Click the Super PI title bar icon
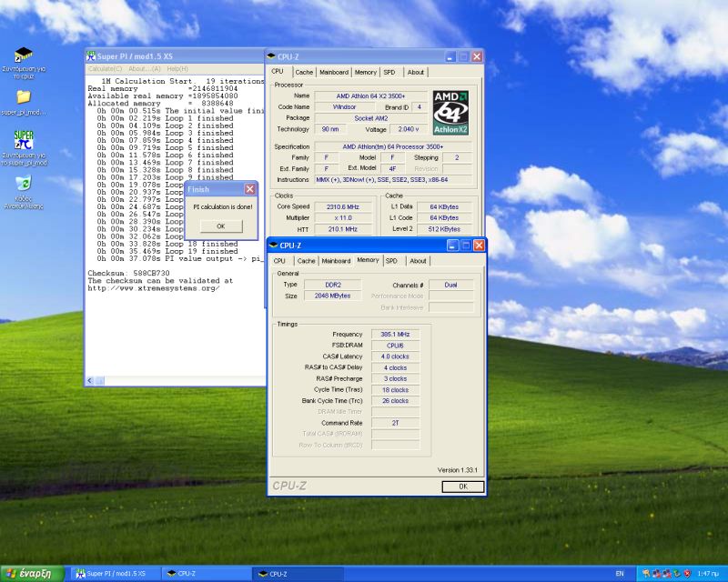728x582 pixels. [x=90, y=56]
